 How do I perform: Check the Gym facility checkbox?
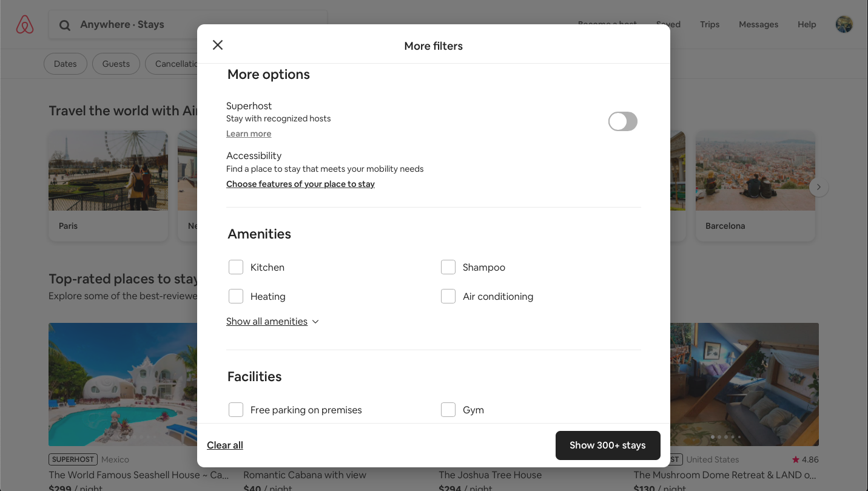coord(448,410)
